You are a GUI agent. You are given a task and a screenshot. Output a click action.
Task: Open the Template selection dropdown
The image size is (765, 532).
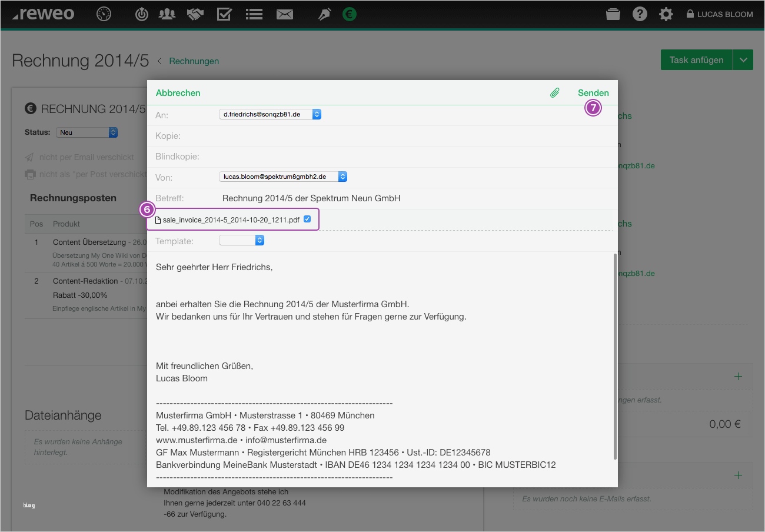coord(260,240)
